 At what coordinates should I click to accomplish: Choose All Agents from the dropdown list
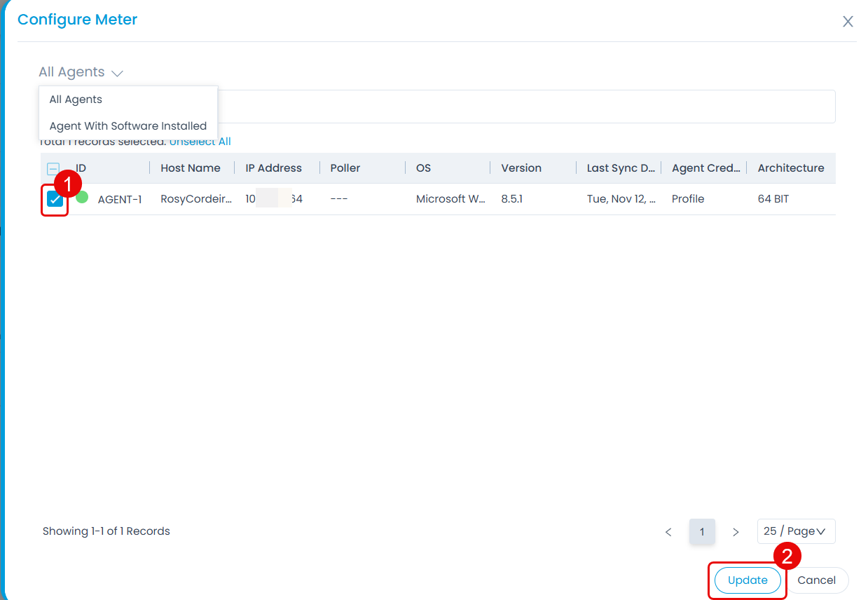pyautogui.click(x=76, y=100)
